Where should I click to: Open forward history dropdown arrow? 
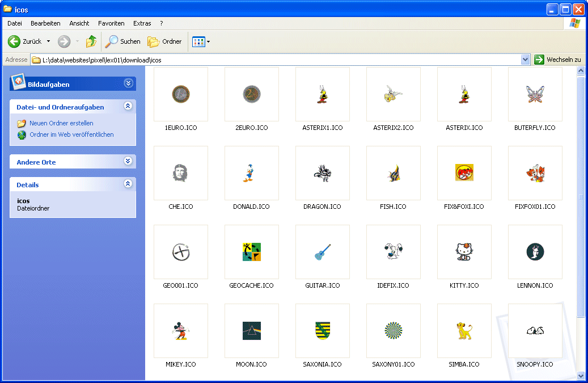[77, 41]
